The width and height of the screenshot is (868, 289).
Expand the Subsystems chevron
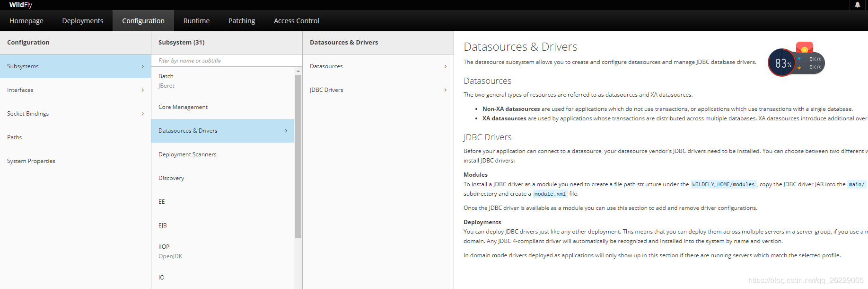[x=143, y=66]
